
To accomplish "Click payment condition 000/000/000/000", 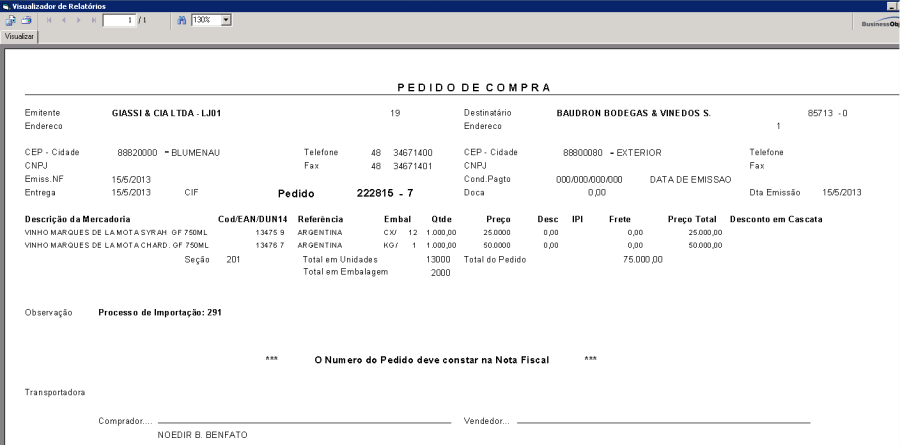I will pos(589,180).
